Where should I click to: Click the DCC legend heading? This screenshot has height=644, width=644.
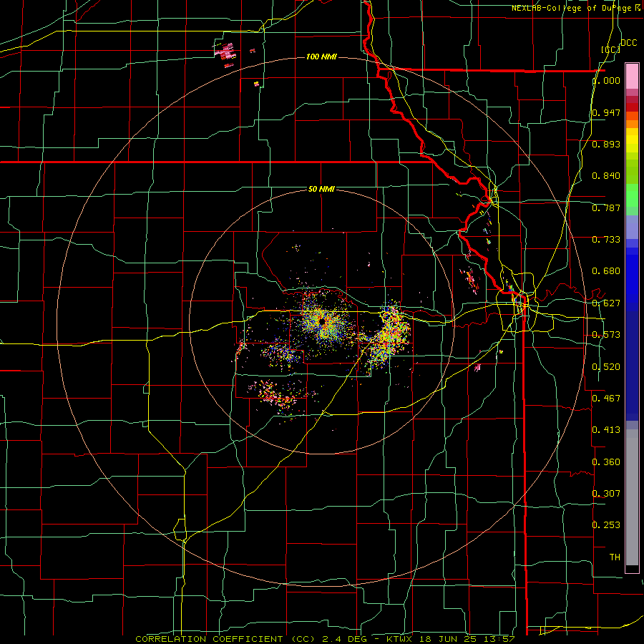pyautogui.click(x=628, y=43)
